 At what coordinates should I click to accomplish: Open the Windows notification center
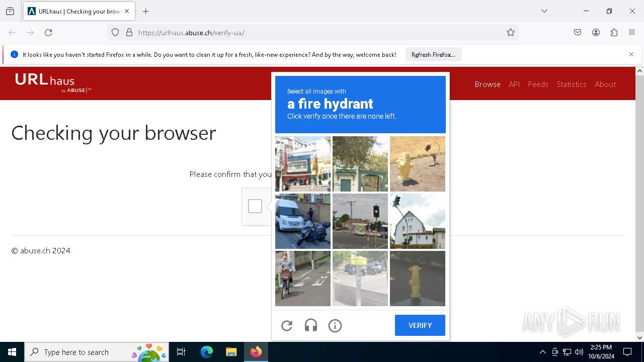click(627, 352)
